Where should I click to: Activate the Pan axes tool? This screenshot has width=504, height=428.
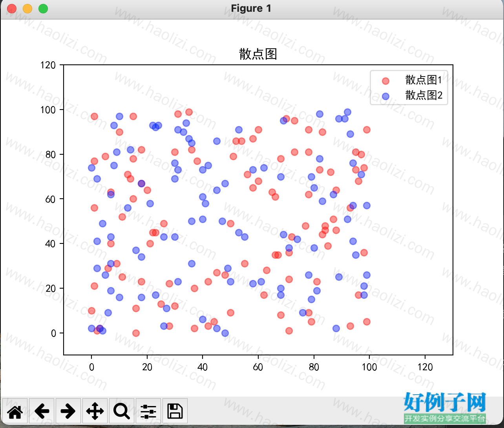[x=95, y=411]
